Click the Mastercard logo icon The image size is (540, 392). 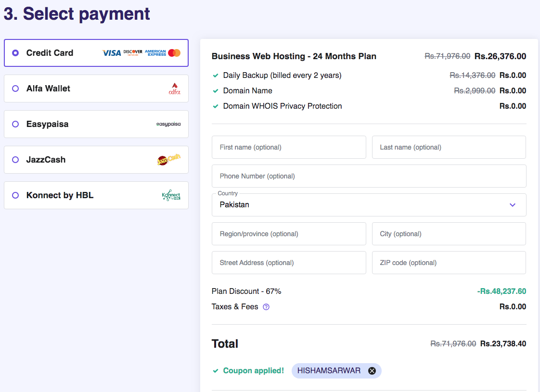coord(174,53)
